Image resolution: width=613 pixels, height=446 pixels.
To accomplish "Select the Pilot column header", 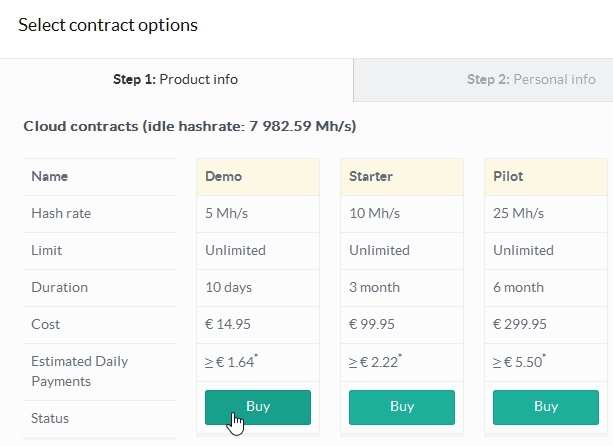I will point(545,177).
